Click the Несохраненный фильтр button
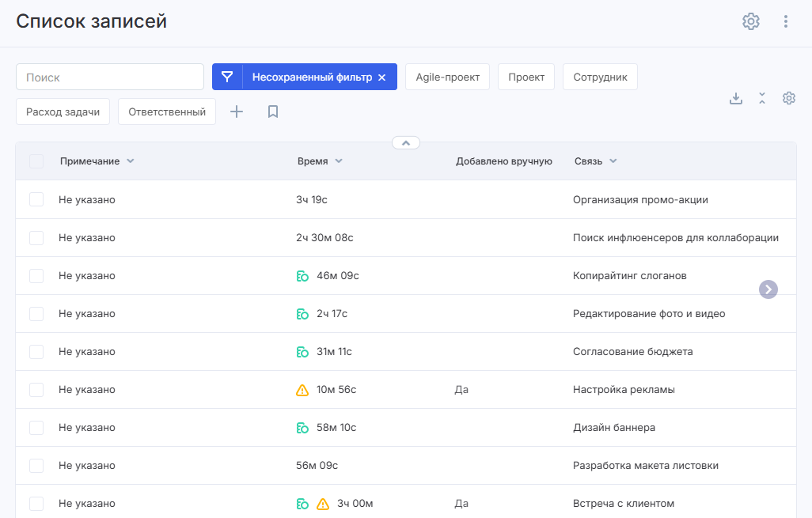Viewport: 812px width, 518px height. tap(311, 77)
